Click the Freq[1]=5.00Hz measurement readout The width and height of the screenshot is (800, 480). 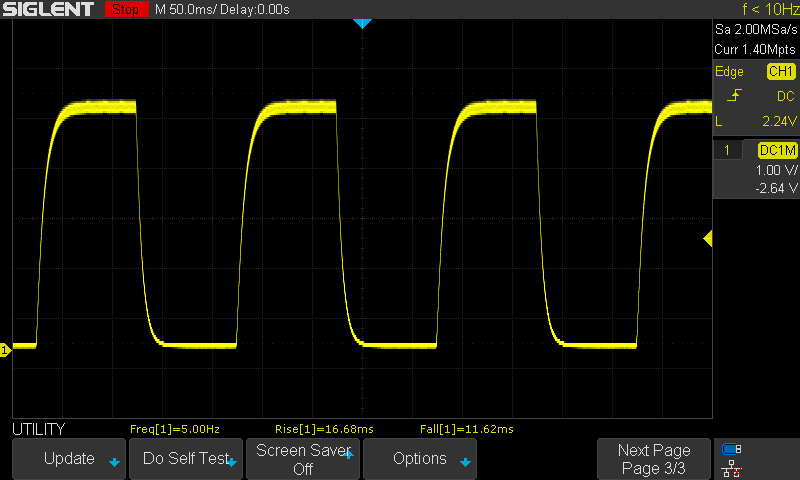[174, 429]
